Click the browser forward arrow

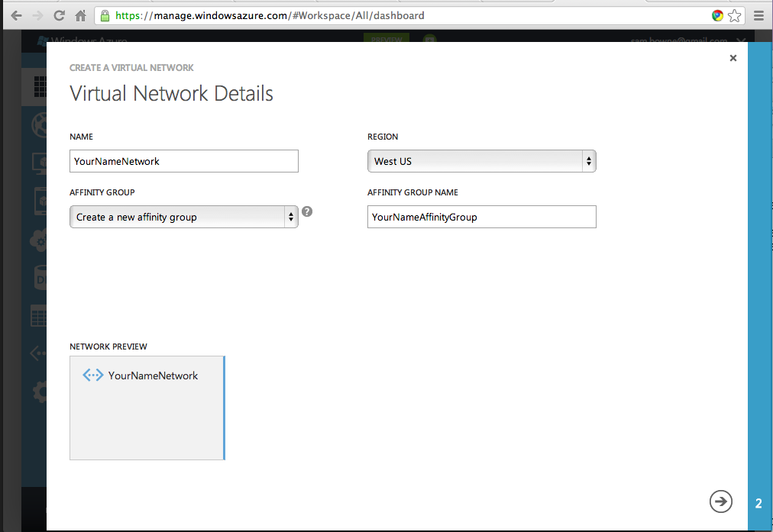37,16
